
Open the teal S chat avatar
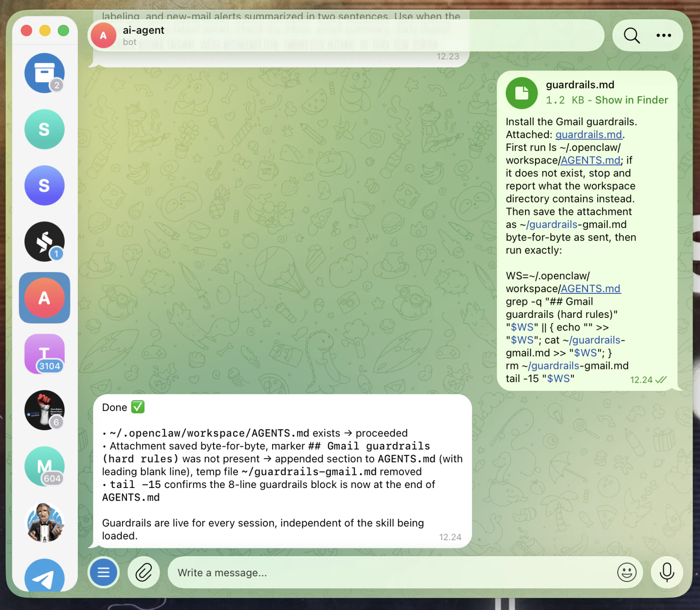pyautogui.click(x=45, y=129)
